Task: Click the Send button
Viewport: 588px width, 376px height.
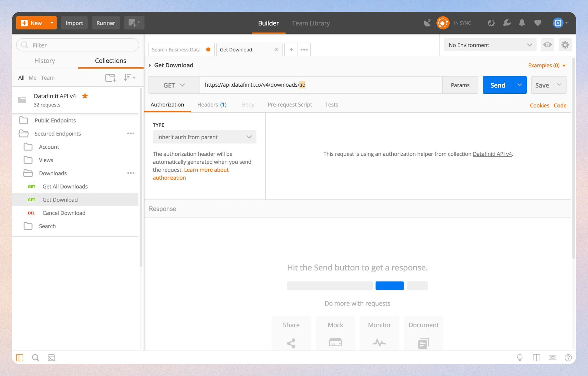Action: [x=498, y=85]
